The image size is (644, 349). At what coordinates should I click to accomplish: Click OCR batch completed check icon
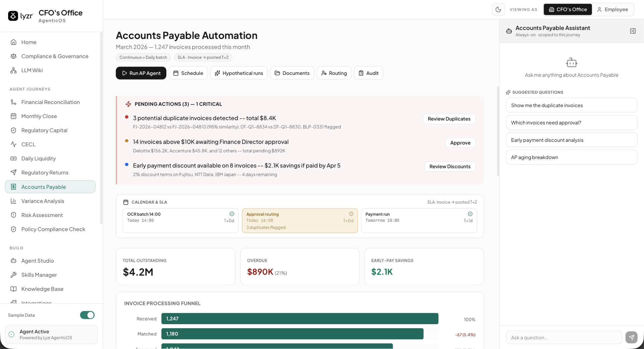232,214
